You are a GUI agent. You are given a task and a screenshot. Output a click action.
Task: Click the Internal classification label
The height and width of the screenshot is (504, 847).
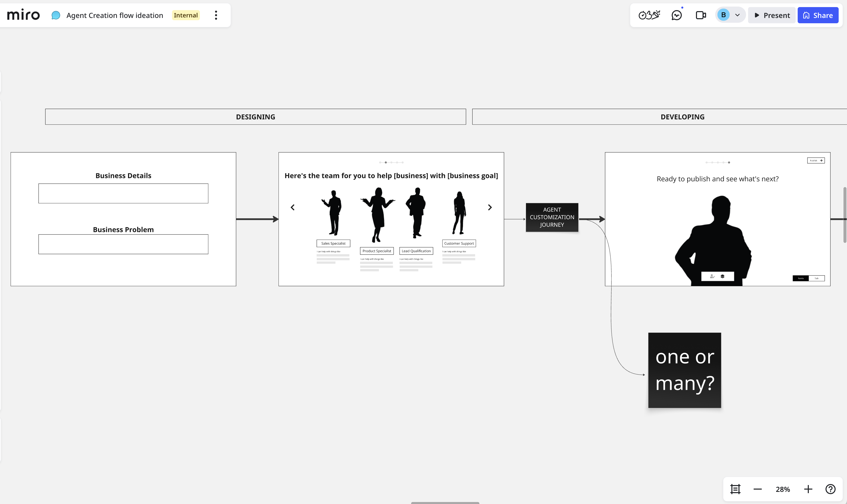tap(186, 15)
